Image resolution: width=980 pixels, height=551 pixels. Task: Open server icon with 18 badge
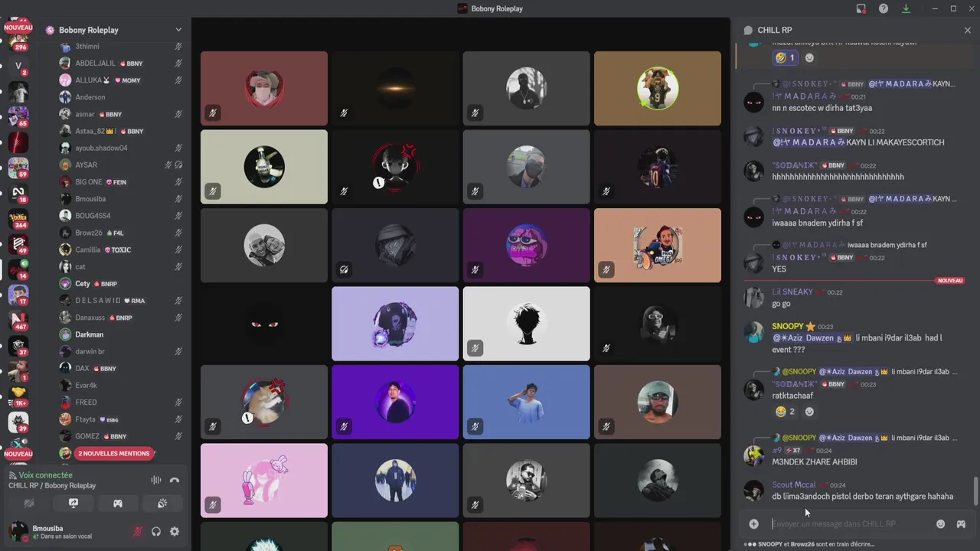[18, 193]
